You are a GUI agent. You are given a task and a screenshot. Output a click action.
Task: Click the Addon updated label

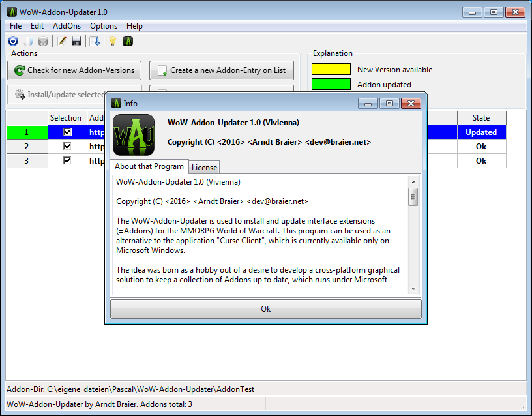(x=384, y=85)
